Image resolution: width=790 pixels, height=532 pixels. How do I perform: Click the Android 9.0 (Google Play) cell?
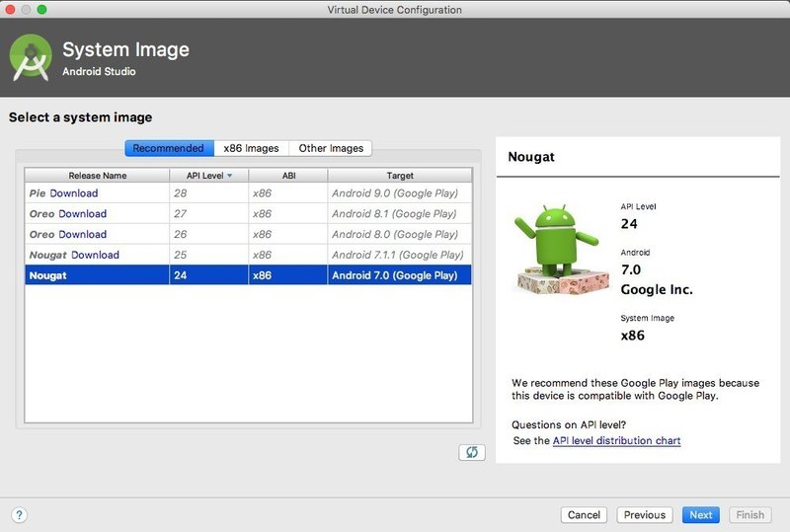click(x=400, y=193)
